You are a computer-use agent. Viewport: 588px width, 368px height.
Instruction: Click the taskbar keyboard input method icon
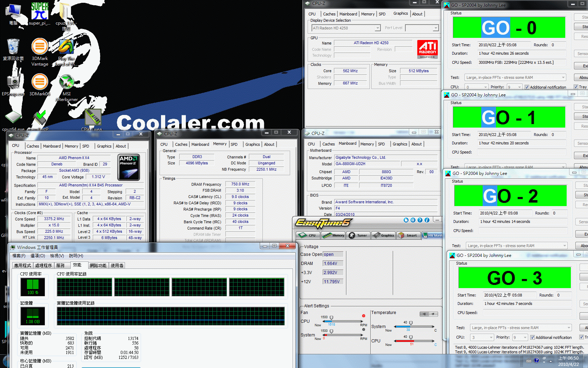coord(529,361)
